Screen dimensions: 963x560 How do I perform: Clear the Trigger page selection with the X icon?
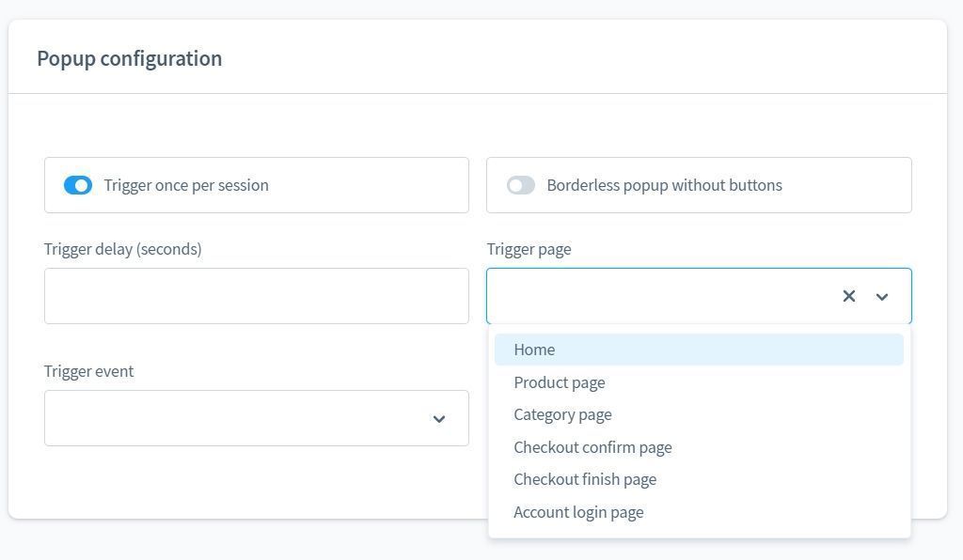pyautogui.click(x=848, y=296)
